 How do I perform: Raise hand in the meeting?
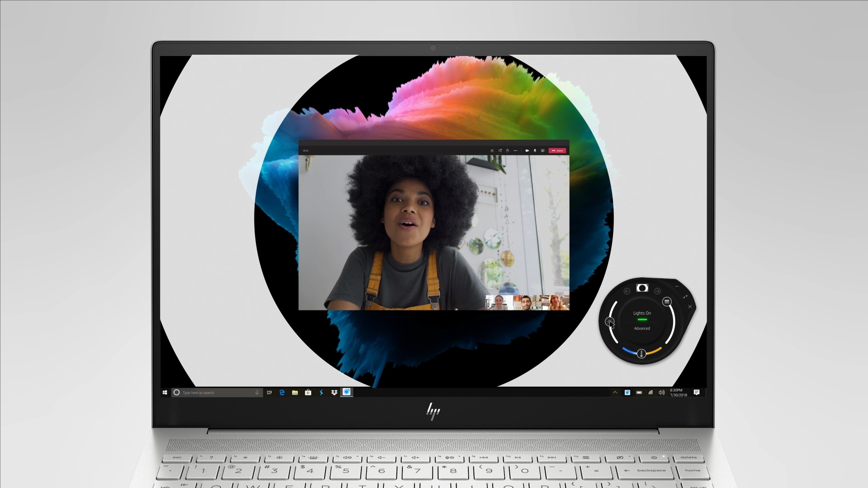coord(508,150)
